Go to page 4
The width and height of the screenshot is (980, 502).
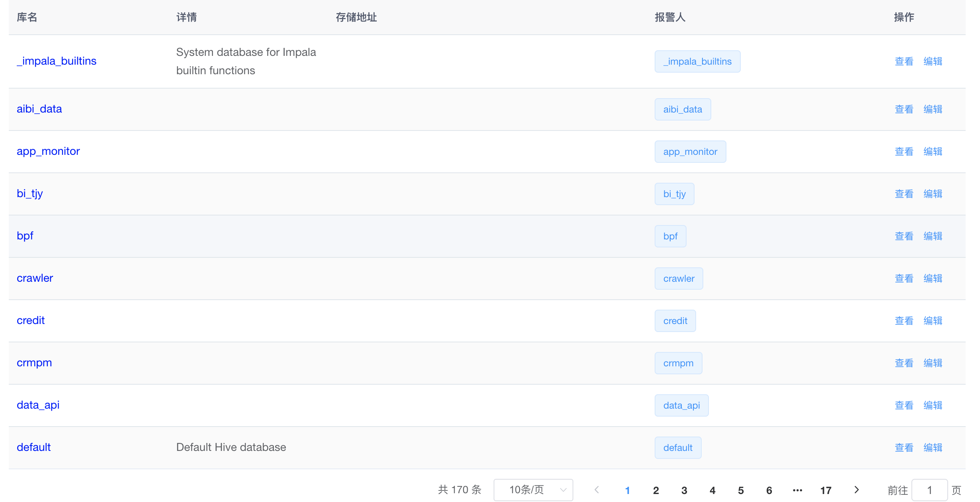point(712,490)
